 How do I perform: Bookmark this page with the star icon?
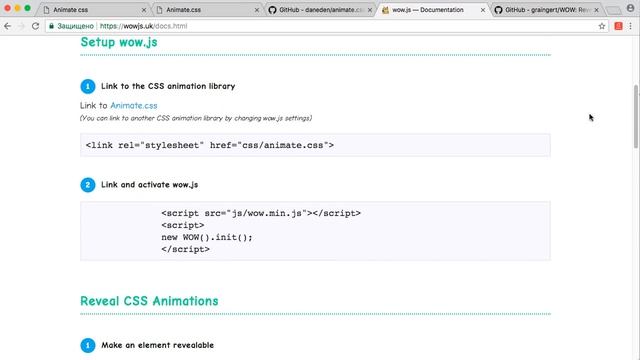click(602, 26)
